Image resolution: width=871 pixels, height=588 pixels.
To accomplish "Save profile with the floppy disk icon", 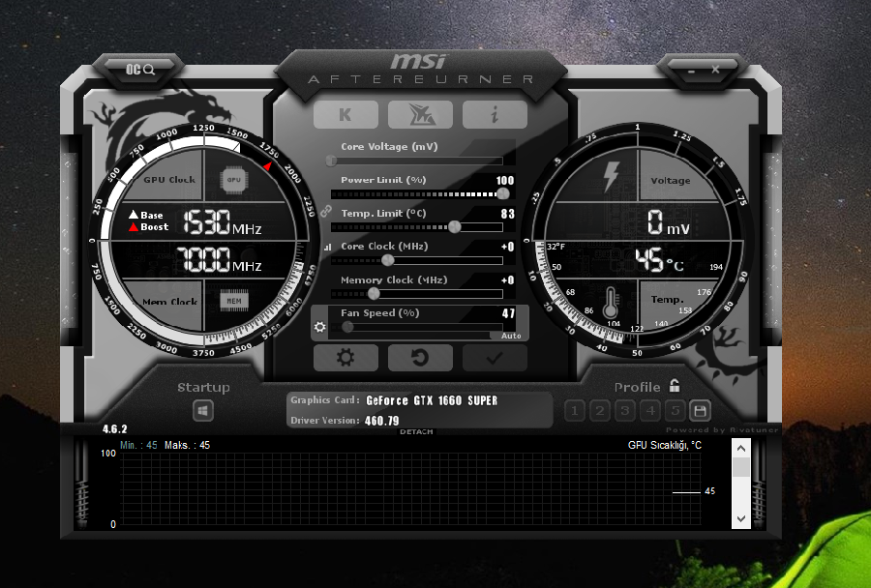I will click(x=700, y=411).
